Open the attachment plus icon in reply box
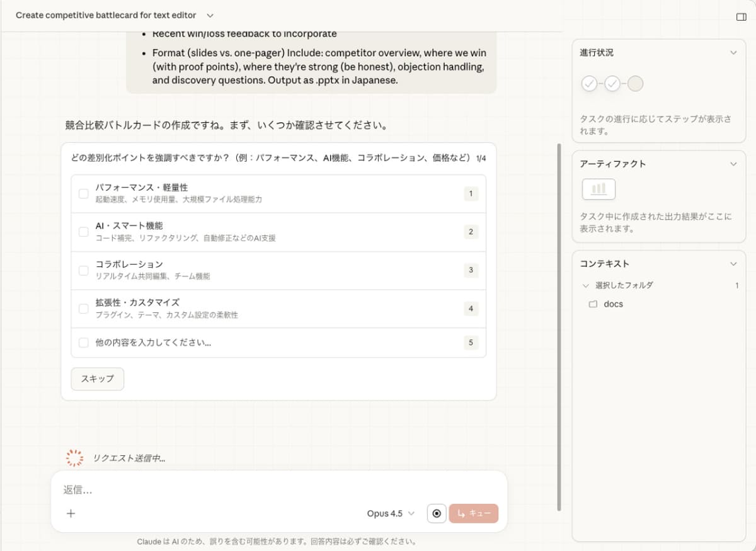This screenshot has height=551, width=756. point(71,513)
